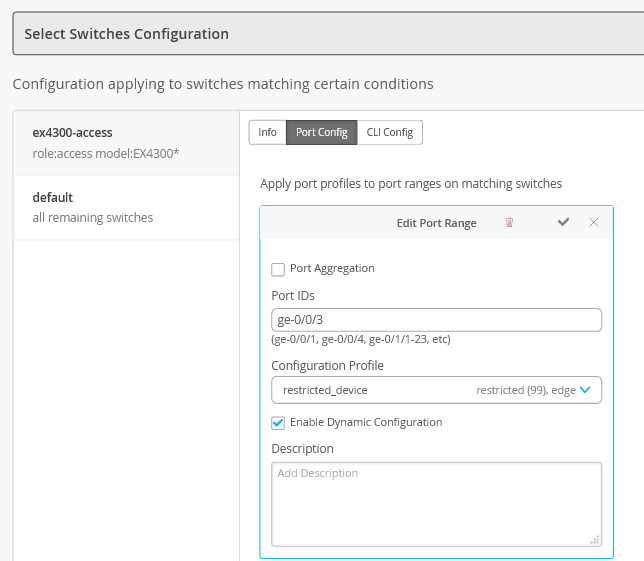644x561 pixels.
Task: Click the Configuration Profile chevron arrow
Action: [x=586, y=390]
